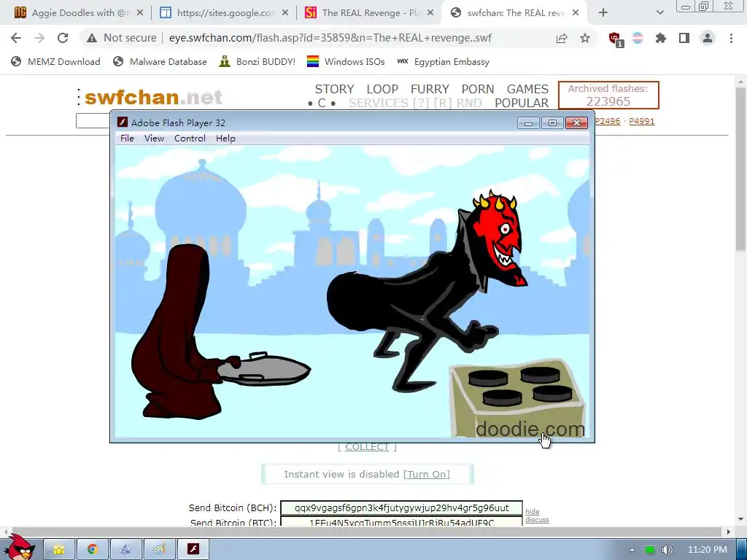Open the Extensions puzzle icon

(661, 38)
